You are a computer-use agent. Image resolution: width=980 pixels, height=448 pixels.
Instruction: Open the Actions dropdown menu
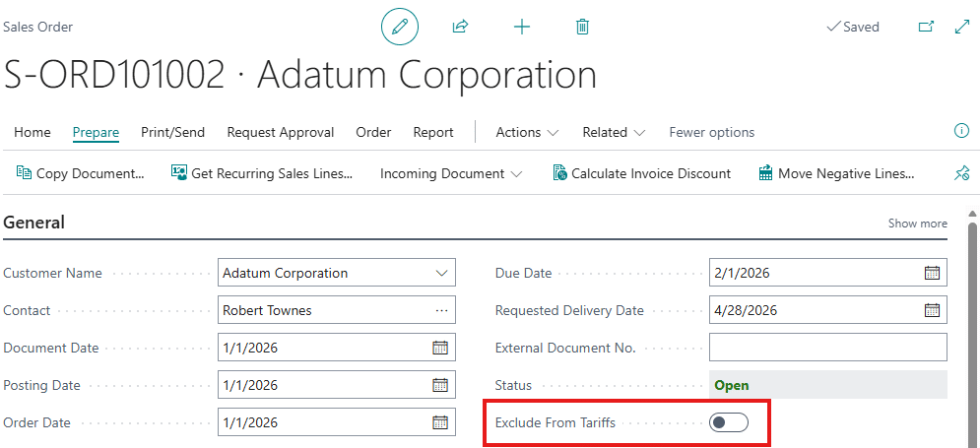[x=527, y=132]
